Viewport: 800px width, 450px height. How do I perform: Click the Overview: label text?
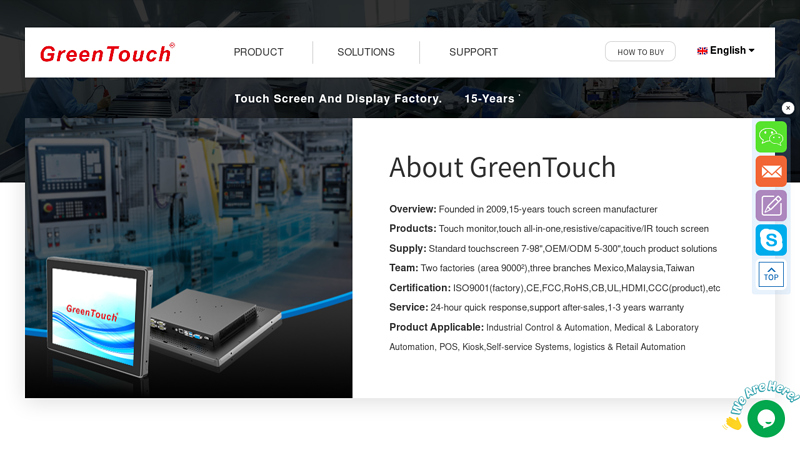pyautogui.click(x=413, y=209)
